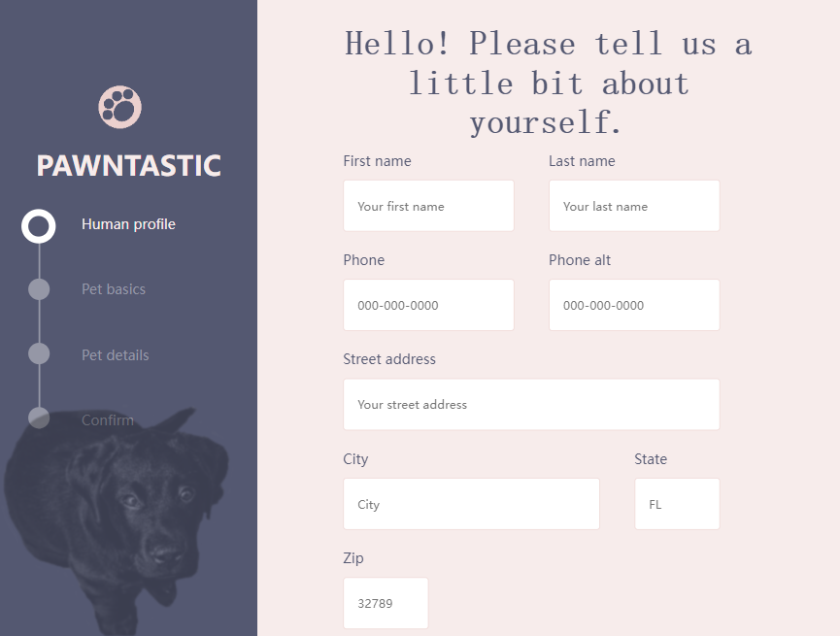Screen dimensions: 840x636
Task: Click the Street address label text
Action: point(389,359)
